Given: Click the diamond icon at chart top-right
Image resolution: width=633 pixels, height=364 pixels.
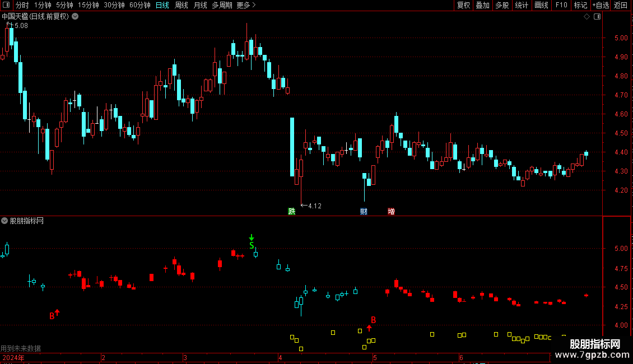Looking at the screenshot, I should 587,17.
